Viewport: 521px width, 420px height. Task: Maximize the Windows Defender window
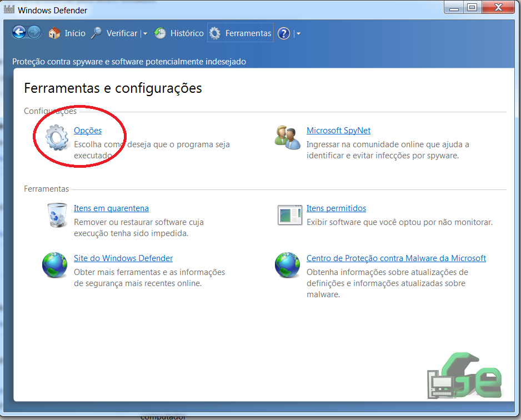coord(472,8)
